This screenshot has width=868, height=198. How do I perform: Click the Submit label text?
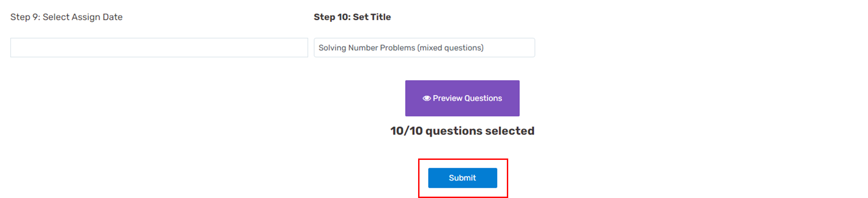[x=462, y=178]
